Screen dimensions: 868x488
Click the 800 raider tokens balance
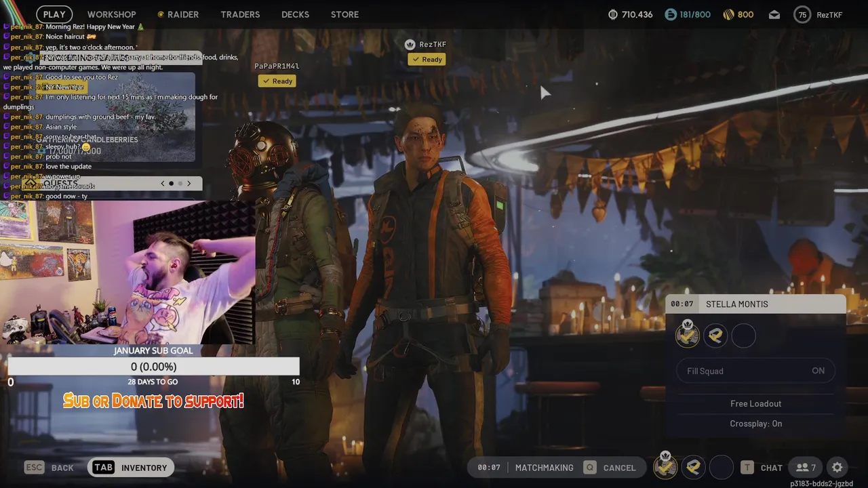coord(745,14)
